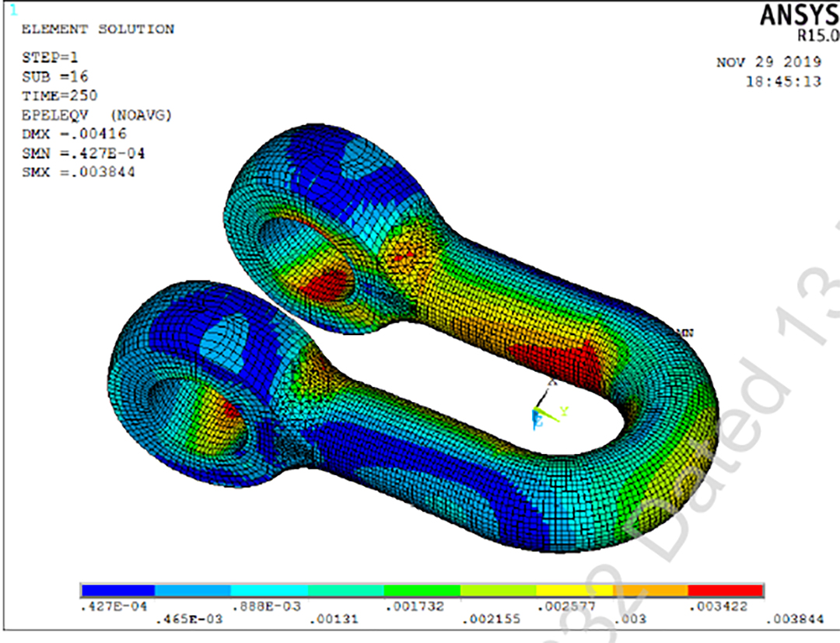
Task: Select the cyan legend color band
Action: (x=270, y=590)
